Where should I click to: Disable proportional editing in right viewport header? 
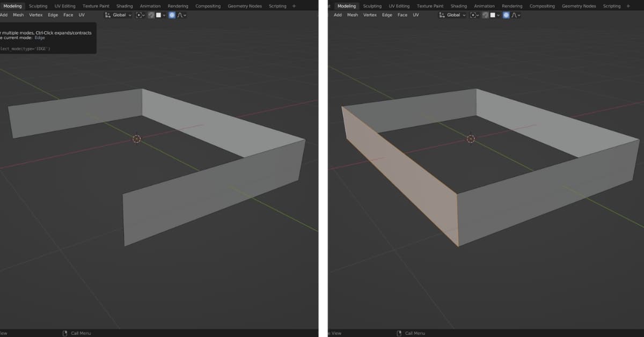506,14
